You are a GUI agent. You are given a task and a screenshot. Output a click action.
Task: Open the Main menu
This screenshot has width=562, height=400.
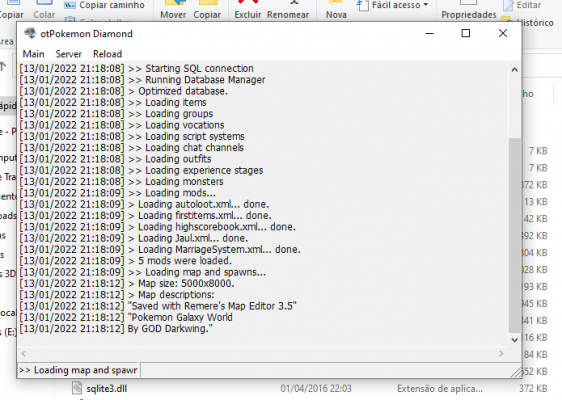pyautogui.click(x=33, y=54)
